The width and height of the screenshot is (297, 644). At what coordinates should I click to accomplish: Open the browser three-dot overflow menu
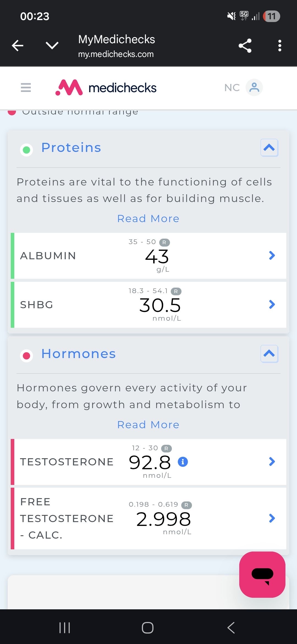(x=280, y=46)
